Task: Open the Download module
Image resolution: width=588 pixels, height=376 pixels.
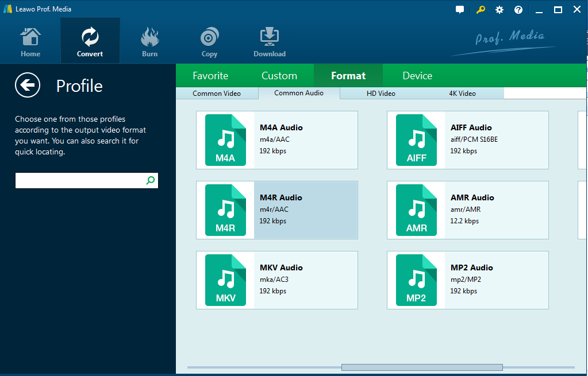Action: point(269,42)
